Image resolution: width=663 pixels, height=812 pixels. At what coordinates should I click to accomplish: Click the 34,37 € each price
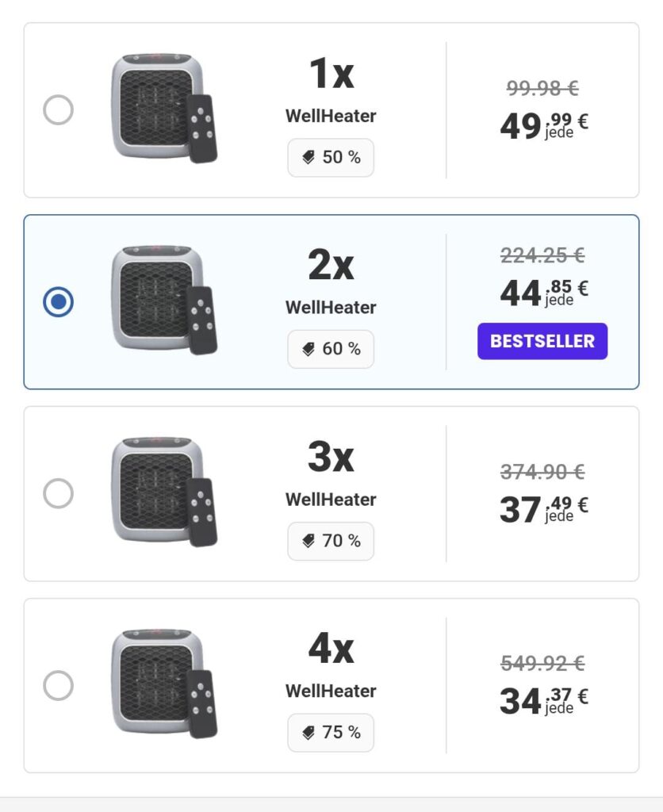(x=543, y=700)
